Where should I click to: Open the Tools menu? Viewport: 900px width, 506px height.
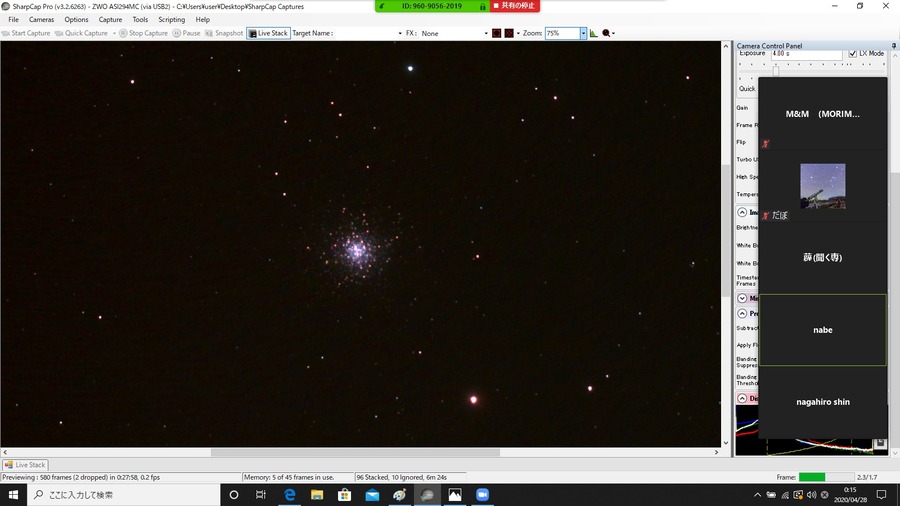(x=140, y=20)
